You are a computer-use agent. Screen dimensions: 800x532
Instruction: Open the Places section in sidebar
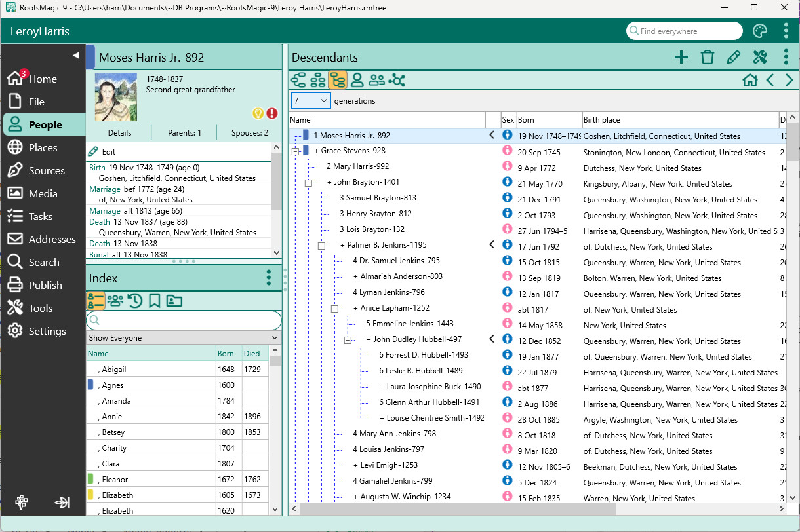click(43, 148)
